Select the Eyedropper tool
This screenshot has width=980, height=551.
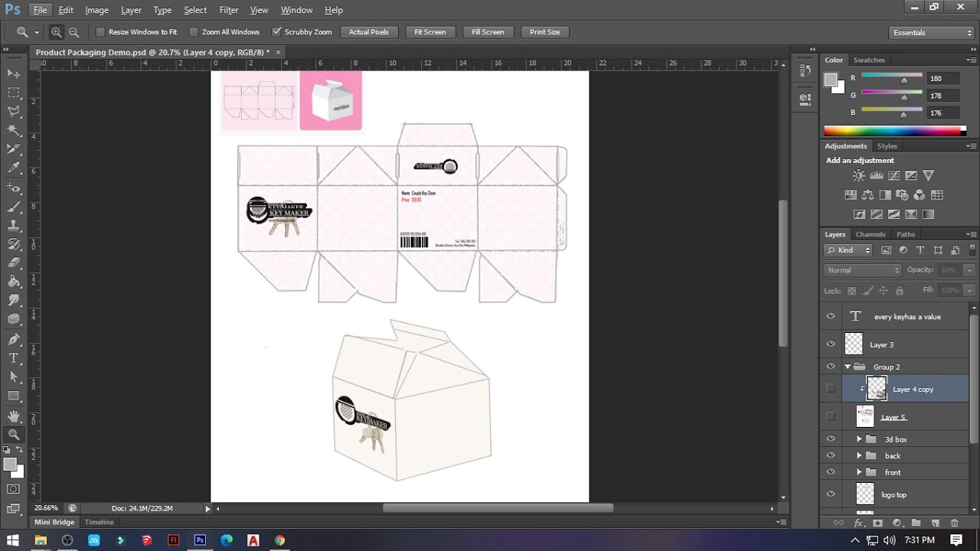click(x=14, y=168)
